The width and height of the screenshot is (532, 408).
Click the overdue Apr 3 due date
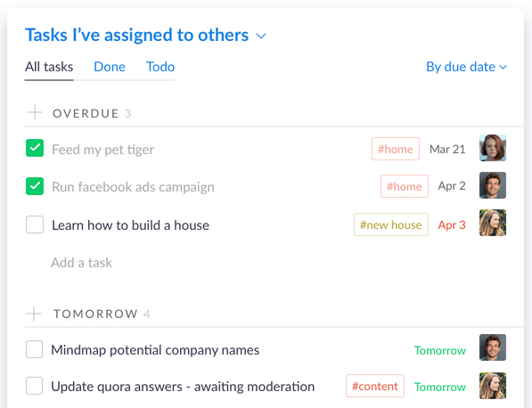(452, 224)
